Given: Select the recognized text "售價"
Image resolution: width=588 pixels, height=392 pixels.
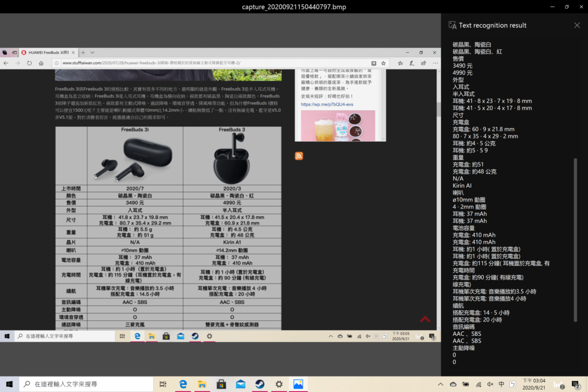Looking at the screenshot, I should (458, 59).
